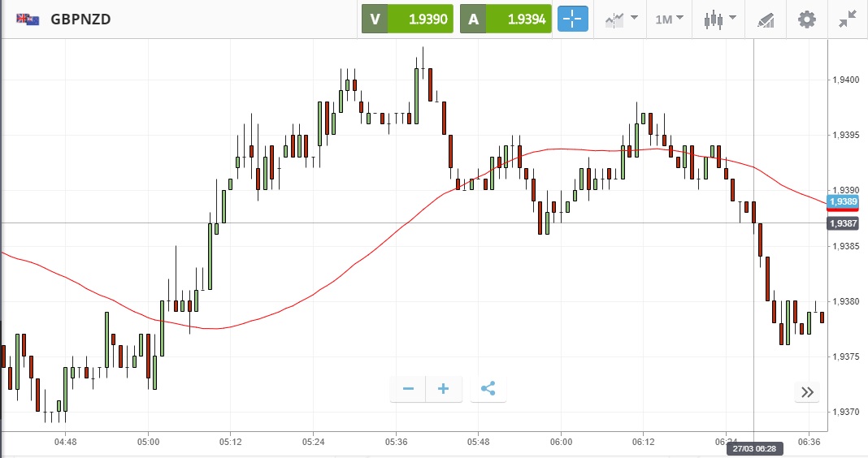The height and width of the screenshot is (458, 868).
Task: Toggle the crosshair cursor mode
Action: click(572, 19)
